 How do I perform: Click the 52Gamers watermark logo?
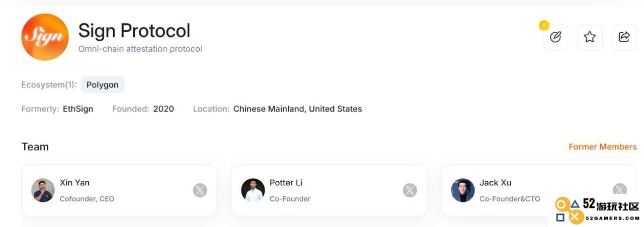597,210
